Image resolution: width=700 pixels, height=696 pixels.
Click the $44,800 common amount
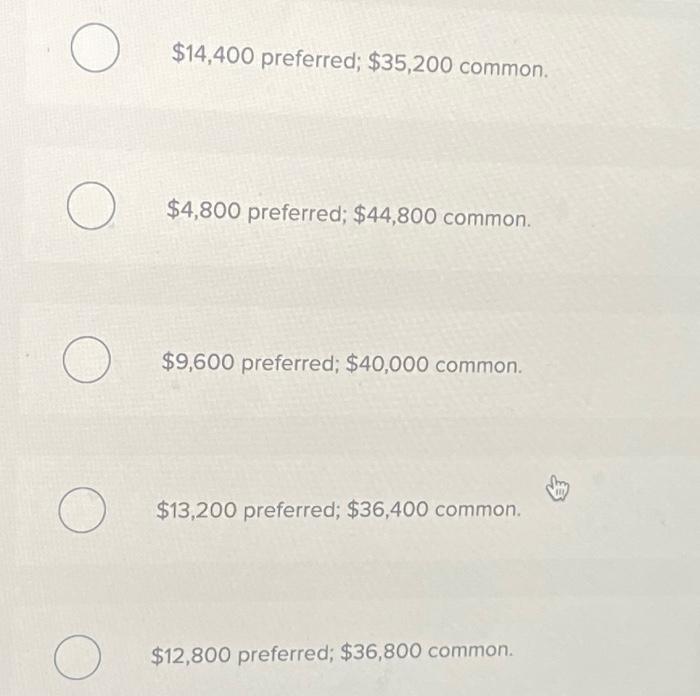tap(442, 217)
